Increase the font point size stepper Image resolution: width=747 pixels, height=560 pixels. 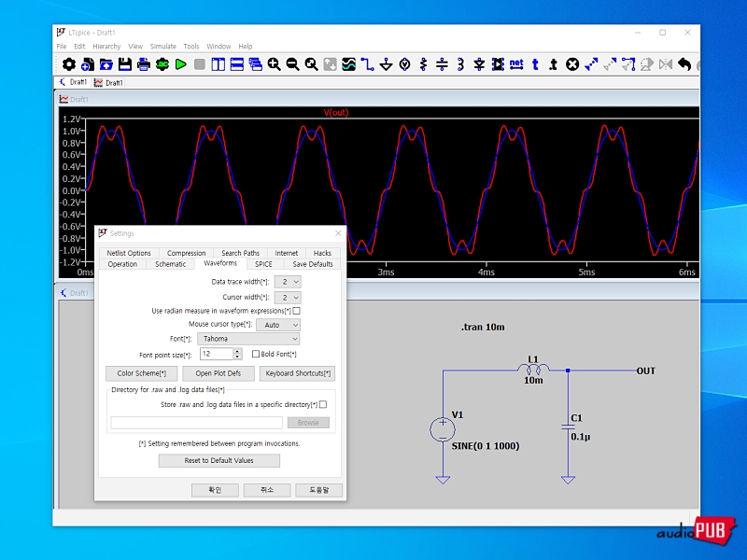coord(237,351)
